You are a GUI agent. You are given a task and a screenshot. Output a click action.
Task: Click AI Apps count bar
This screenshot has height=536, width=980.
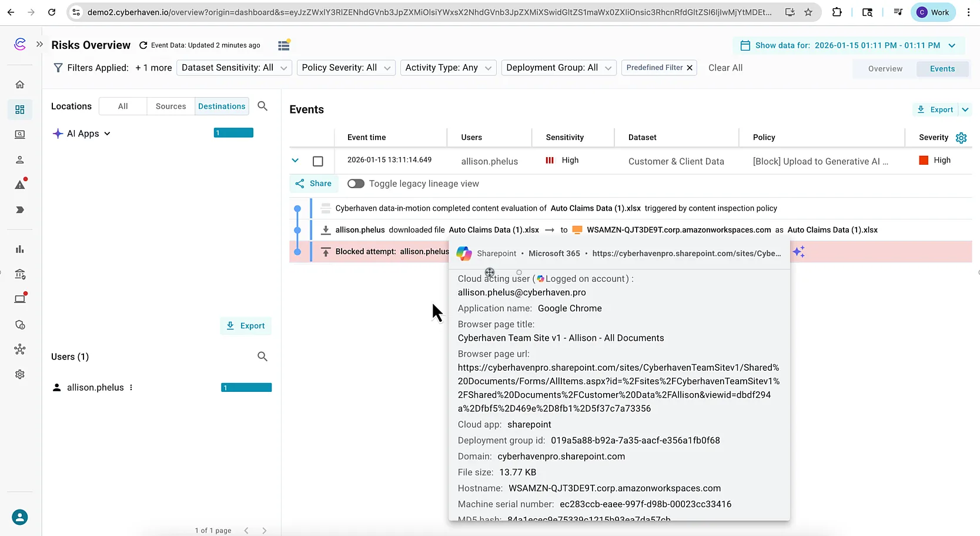click(233, 133)
